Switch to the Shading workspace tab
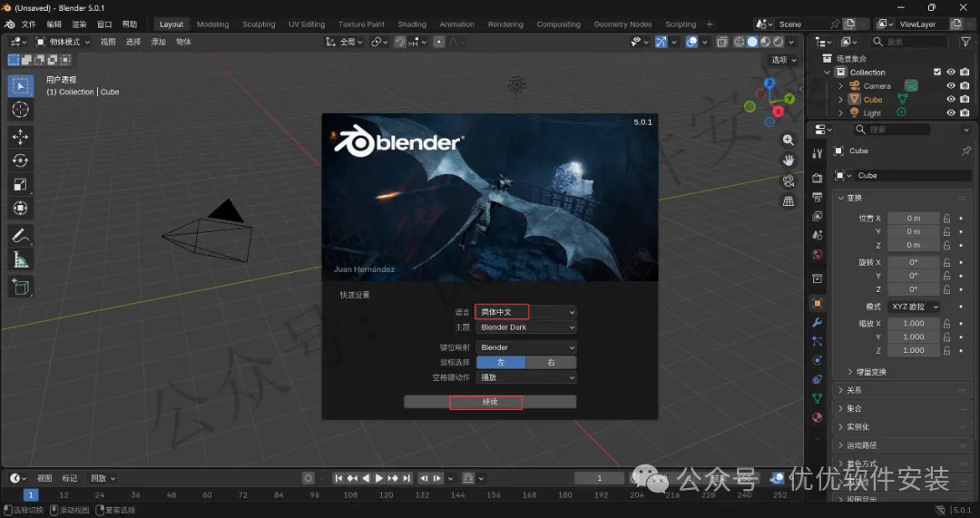The height and width of the screenshot is (518, 980). pos(412,24)
